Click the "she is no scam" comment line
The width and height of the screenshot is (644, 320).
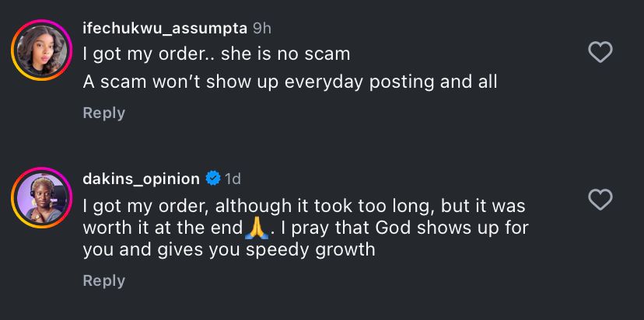coord(216,54)
